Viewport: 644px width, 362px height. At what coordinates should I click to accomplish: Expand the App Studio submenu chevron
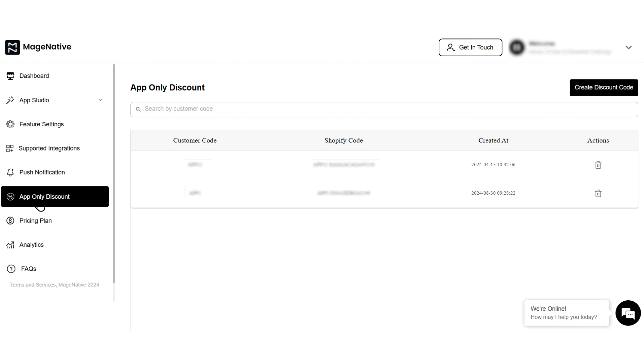100,100
